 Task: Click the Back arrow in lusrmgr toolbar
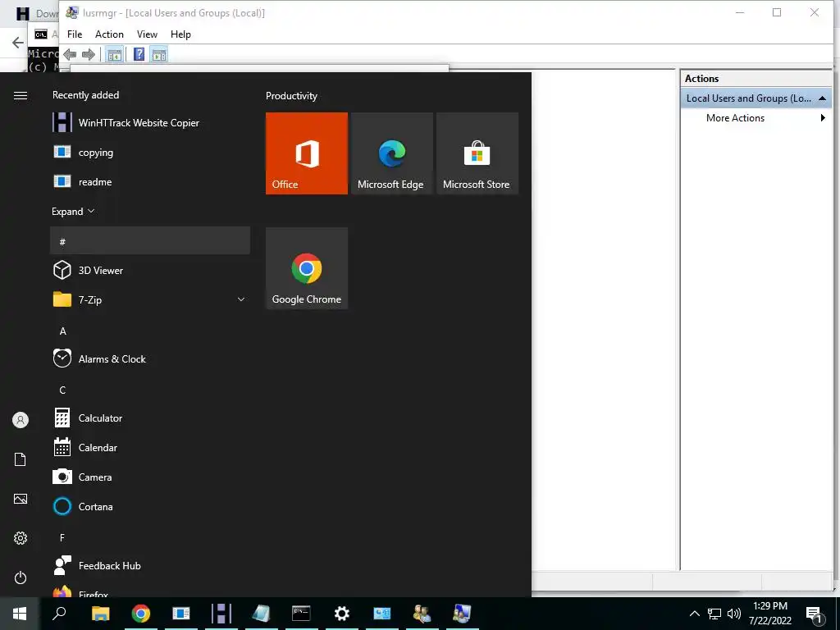tap(70, 54)
